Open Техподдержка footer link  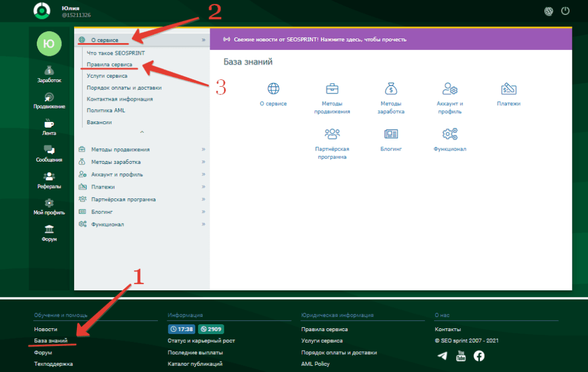click(53, 364)
